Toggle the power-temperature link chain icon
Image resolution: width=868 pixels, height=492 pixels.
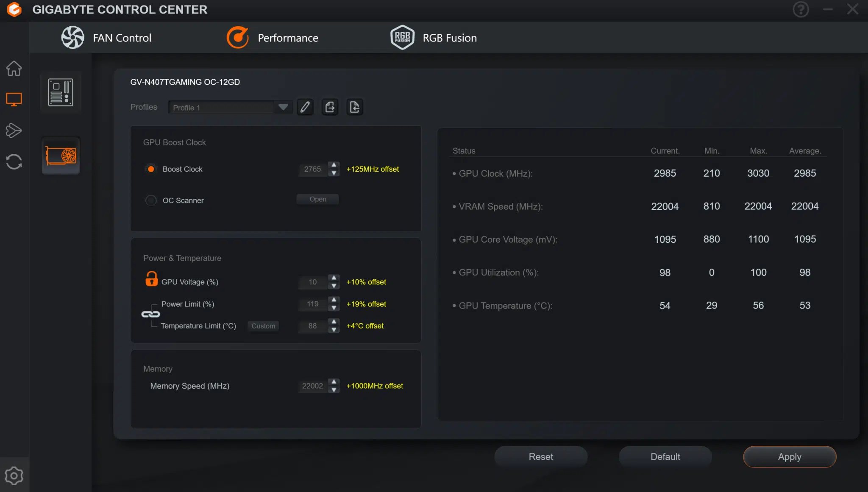pyautogui.click(x=150, y=314)
